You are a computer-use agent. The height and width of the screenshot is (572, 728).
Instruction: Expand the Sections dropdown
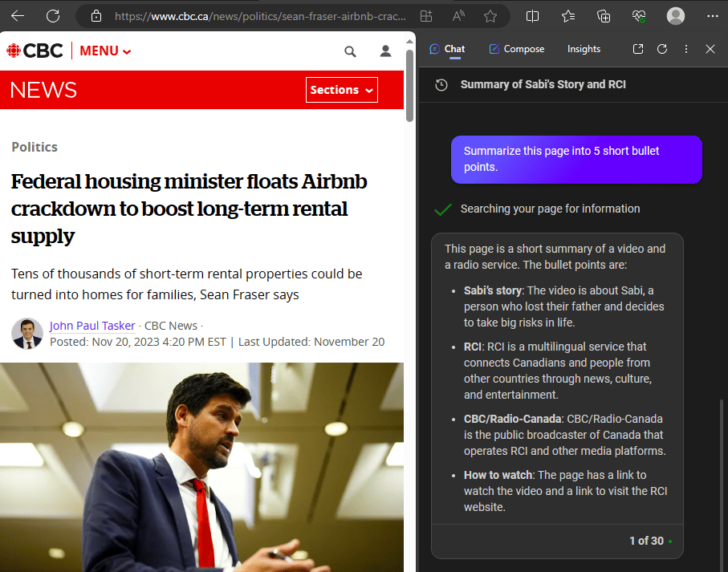coord(342,90)
